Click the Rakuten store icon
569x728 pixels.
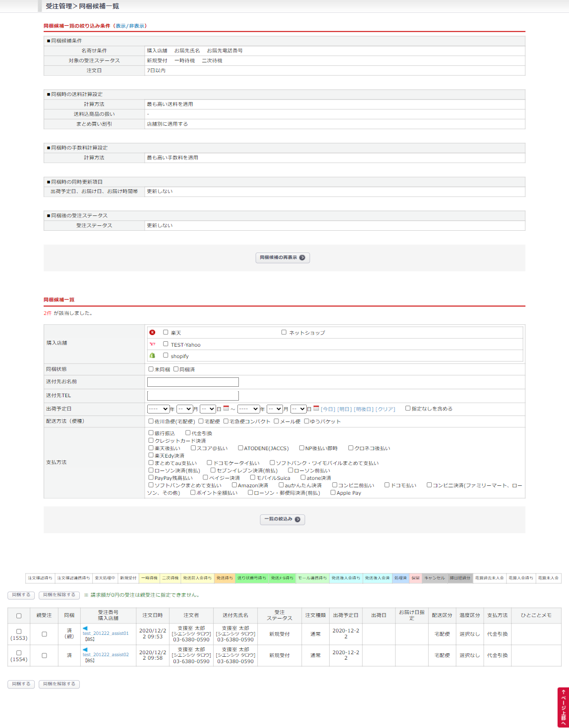point(152,332)
